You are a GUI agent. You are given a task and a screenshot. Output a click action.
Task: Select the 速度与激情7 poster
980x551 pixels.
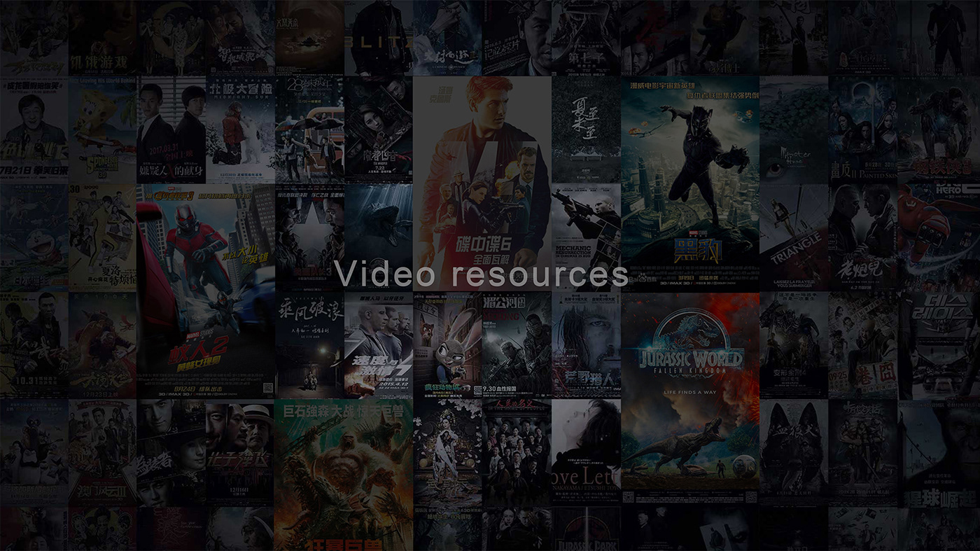(378, 344)
